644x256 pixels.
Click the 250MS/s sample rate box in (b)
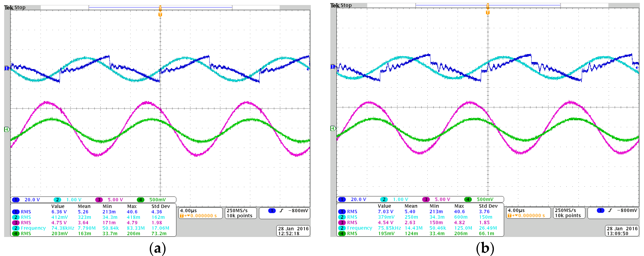(569, 213)
